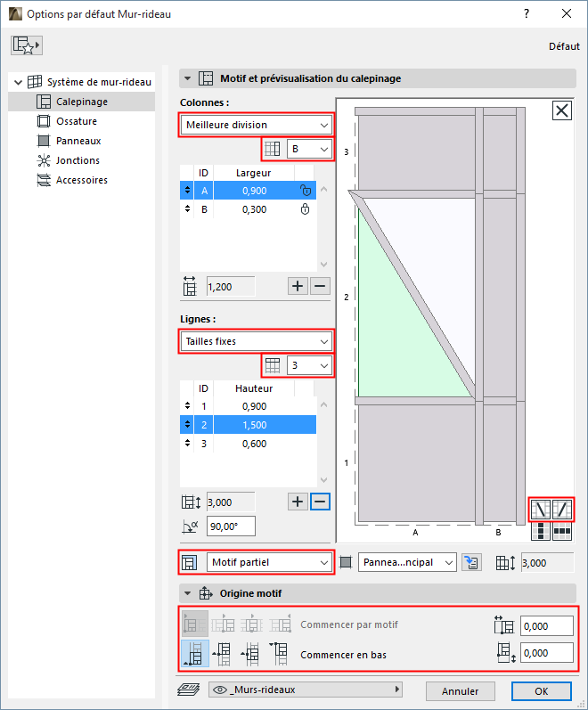588x710 pixels.
Task: Apply backslash diagonal frame division
Action: 541,510
